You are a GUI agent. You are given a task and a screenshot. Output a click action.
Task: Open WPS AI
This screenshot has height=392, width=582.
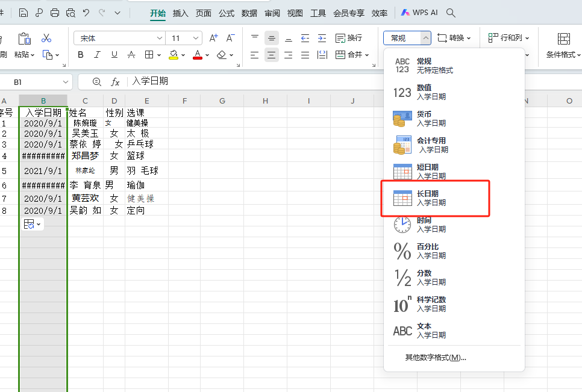[x=419, y=13]
